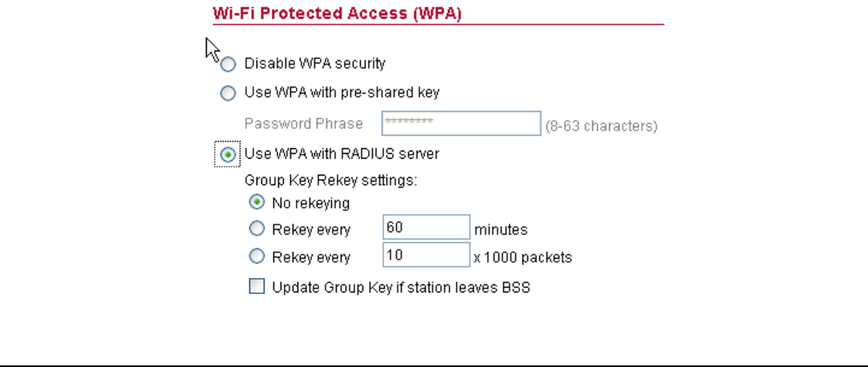The image size is (868, 367).
Task: Click the "x 1000 packets" unit label
Action: [x=524, y=258]
